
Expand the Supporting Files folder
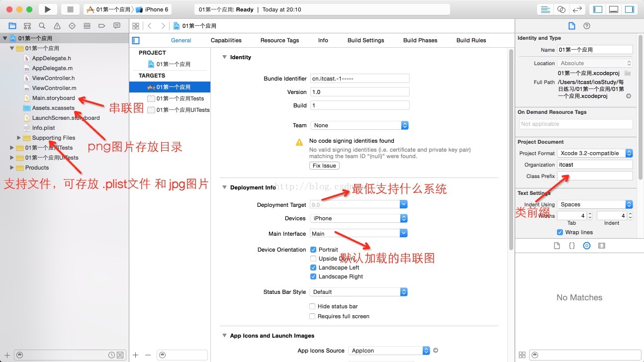[19, 138]
